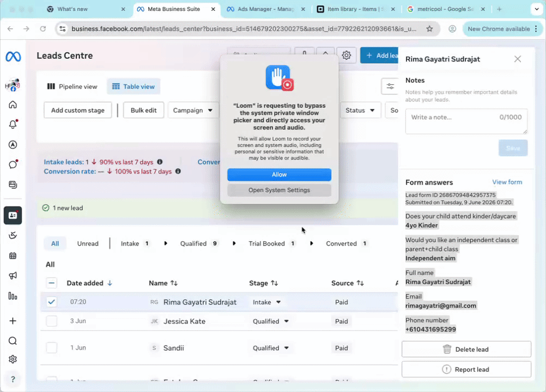This screenshot has width=546, height=392.
Task: Open Leads Centre settings gear icon
Action: [x=346, y=56]
